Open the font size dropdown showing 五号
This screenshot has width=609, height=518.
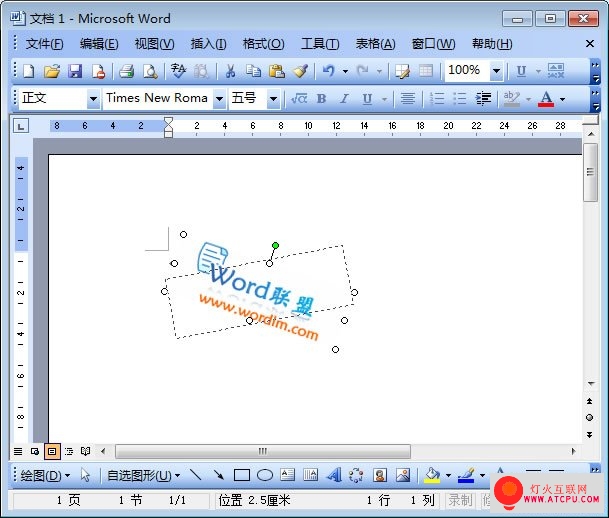pos(273,99)
